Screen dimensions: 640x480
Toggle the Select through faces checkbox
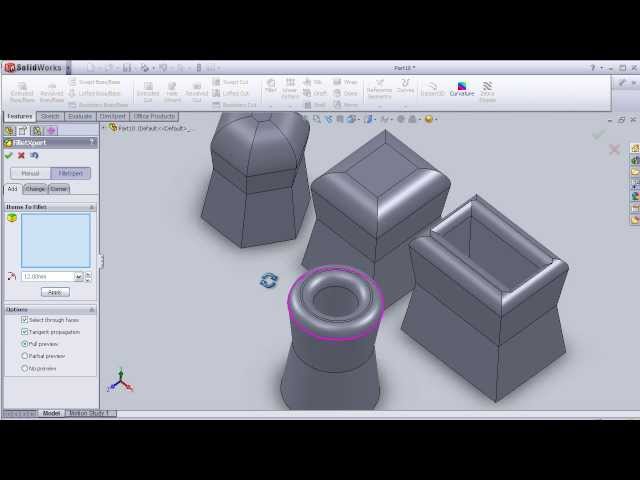point(25,320)
